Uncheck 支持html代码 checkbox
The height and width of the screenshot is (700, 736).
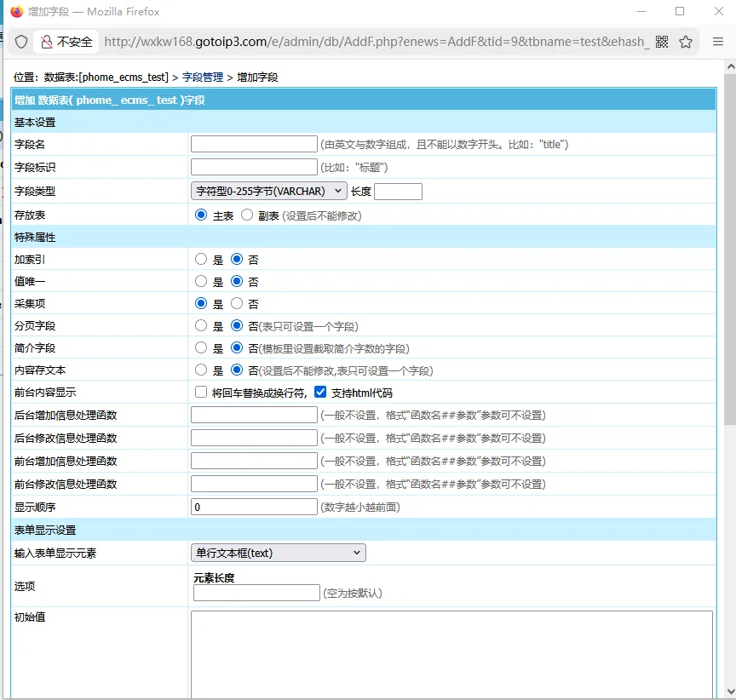coord(320,392)
